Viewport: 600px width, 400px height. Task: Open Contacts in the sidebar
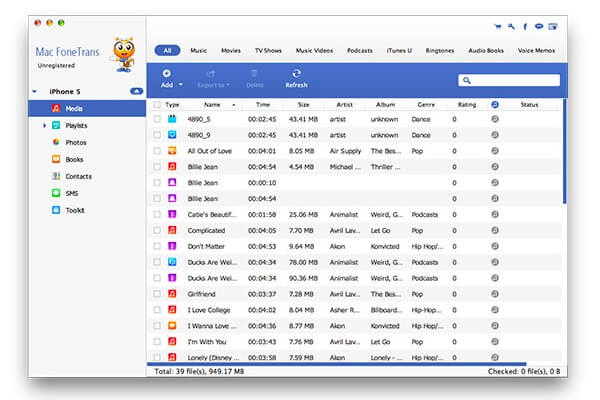click(77, 176)
